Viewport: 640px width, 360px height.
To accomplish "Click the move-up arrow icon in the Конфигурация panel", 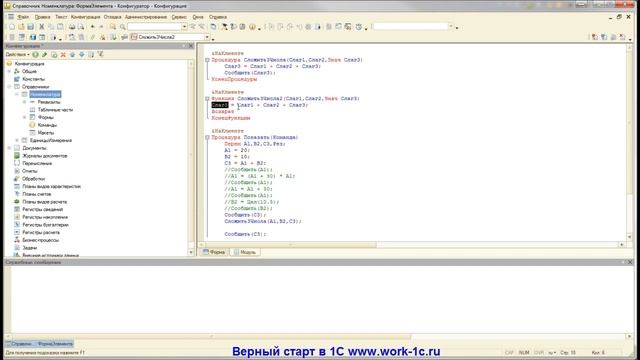I will (73, 54).
